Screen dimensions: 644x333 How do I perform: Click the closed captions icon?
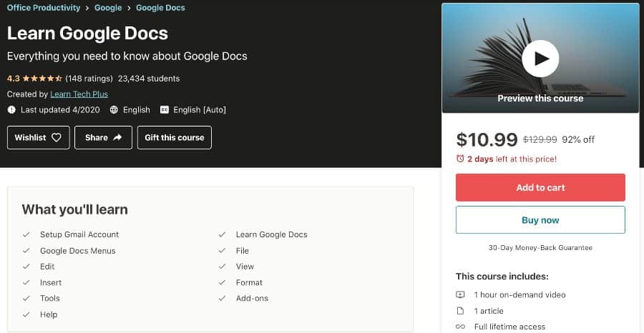(x=165, y=110)
